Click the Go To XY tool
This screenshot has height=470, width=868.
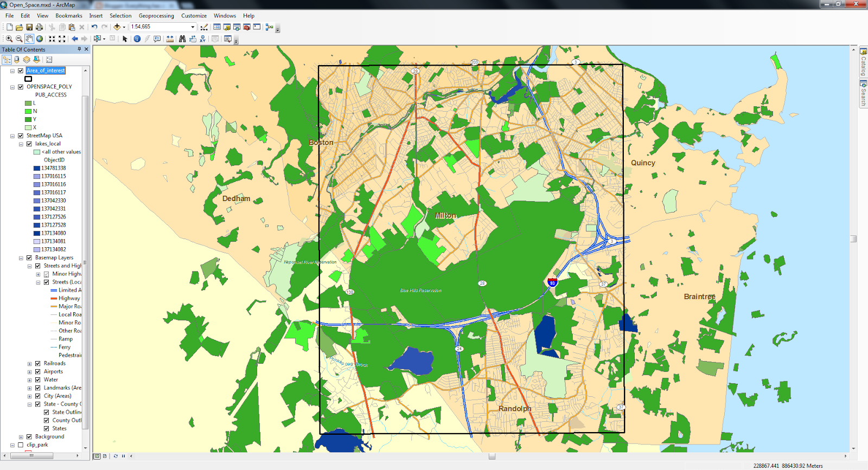pyautogui.click(x=202, y=38)
